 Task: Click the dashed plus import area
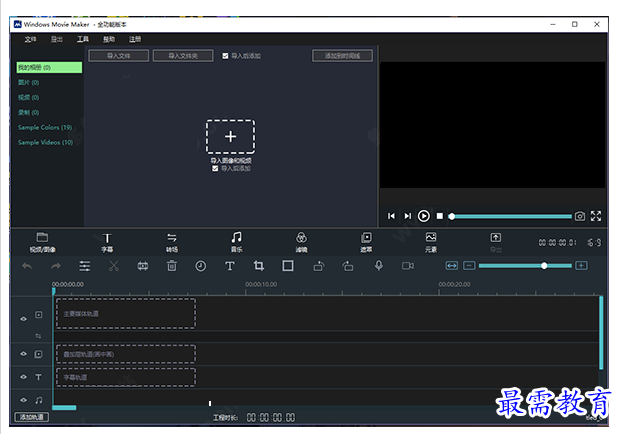(231, 137)
